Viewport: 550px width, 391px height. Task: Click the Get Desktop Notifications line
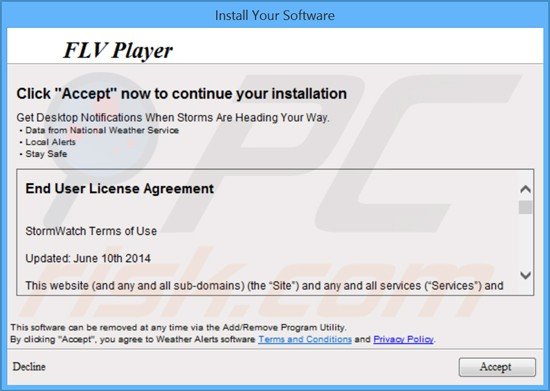(173, 117)
